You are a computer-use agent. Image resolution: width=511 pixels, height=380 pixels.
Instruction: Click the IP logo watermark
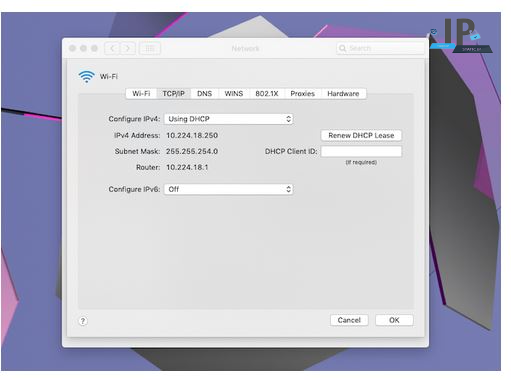click(x=461, y=35)
